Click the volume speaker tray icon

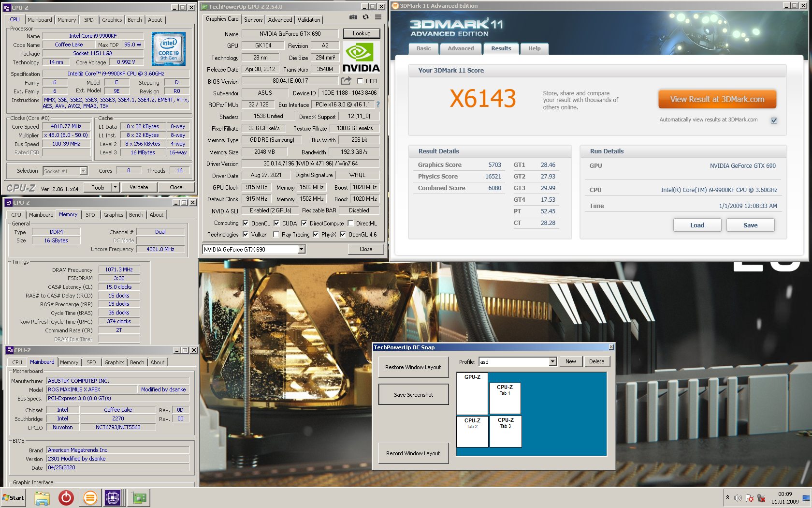tap(738, 498)
